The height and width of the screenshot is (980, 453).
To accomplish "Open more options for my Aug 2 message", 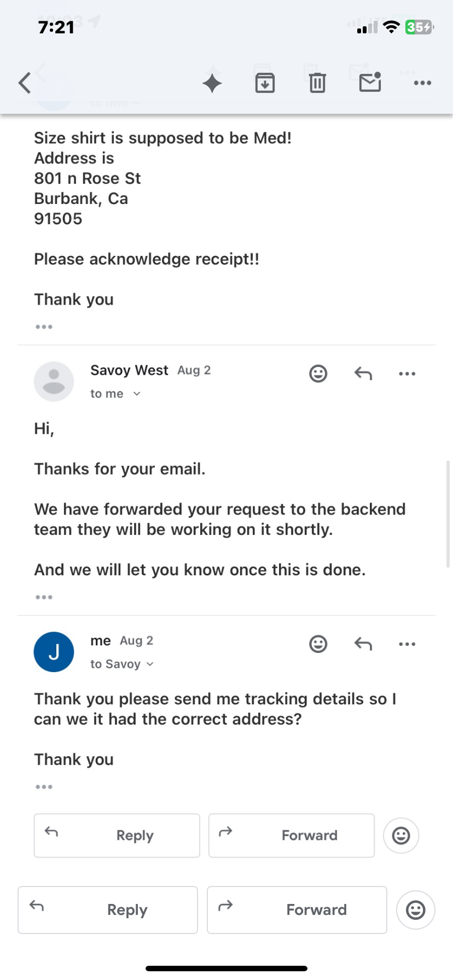I will click(407, 644).
